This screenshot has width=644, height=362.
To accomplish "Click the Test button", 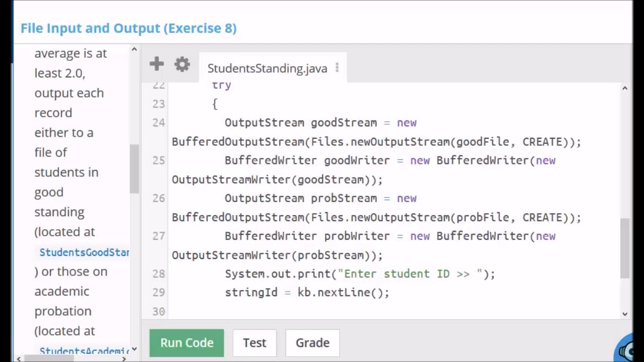I will (254, 343).
